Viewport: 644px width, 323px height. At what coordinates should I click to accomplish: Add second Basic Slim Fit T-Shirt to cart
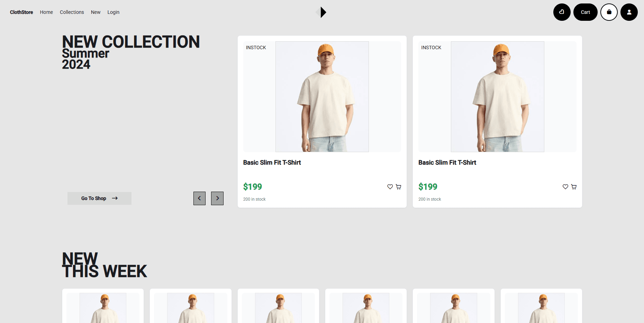pyautogui.click(x=574, y=187)
